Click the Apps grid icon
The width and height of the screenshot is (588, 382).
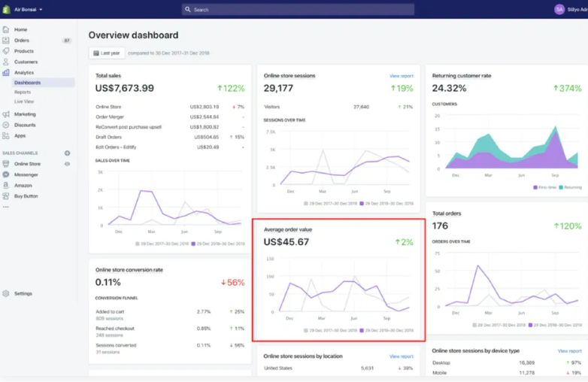(x=6, y=135)
